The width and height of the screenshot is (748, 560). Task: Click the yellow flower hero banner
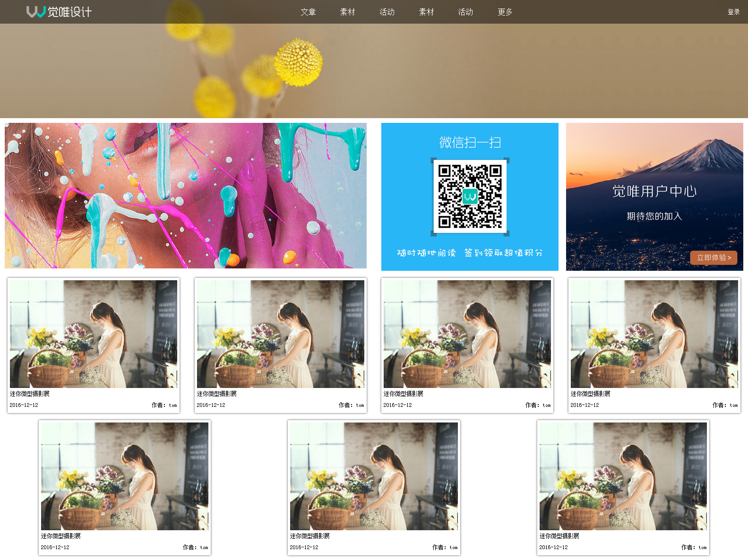374,71
